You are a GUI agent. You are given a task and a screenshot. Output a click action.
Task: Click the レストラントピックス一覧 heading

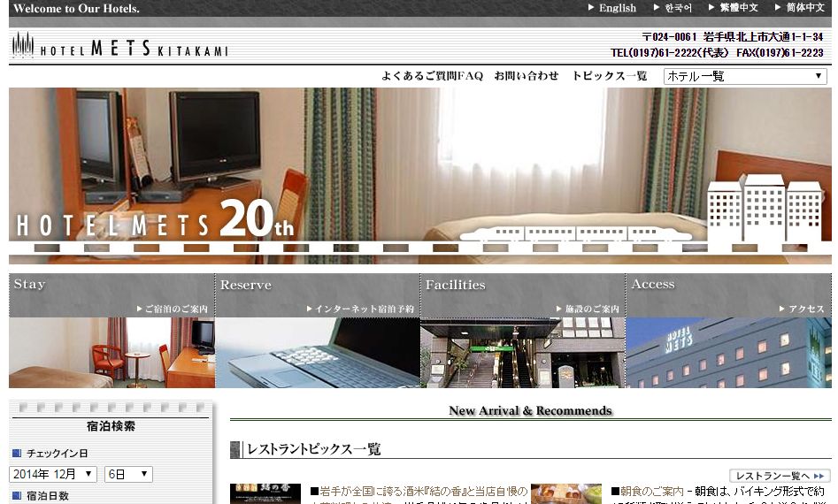[313, 449]
